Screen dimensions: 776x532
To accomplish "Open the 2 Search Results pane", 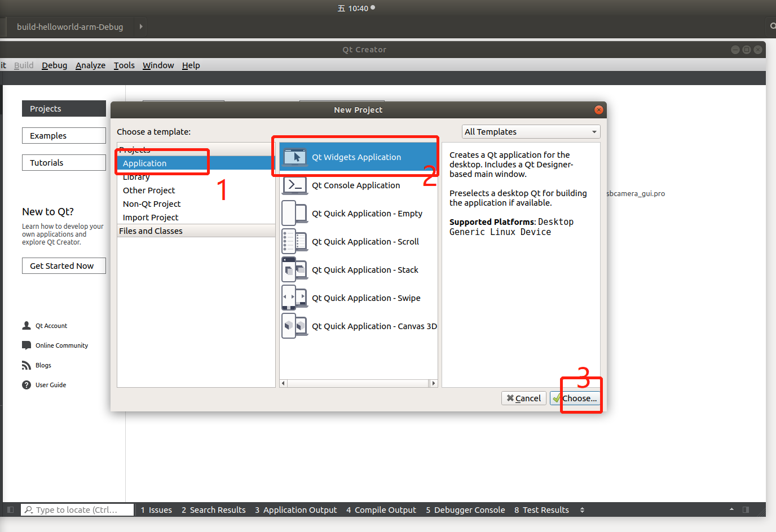I will pyautogui.click(x=214, y=510).
